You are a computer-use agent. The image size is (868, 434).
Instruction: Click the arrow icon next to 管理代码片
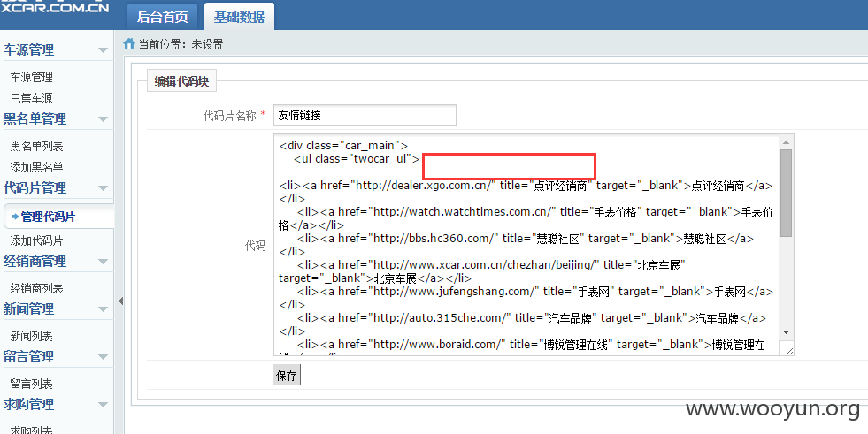[15, 217]
